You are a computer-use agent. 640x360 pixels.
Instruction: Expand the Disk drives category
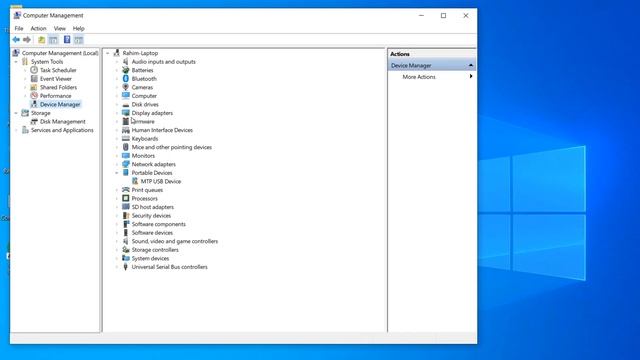[x=117, y=104]
